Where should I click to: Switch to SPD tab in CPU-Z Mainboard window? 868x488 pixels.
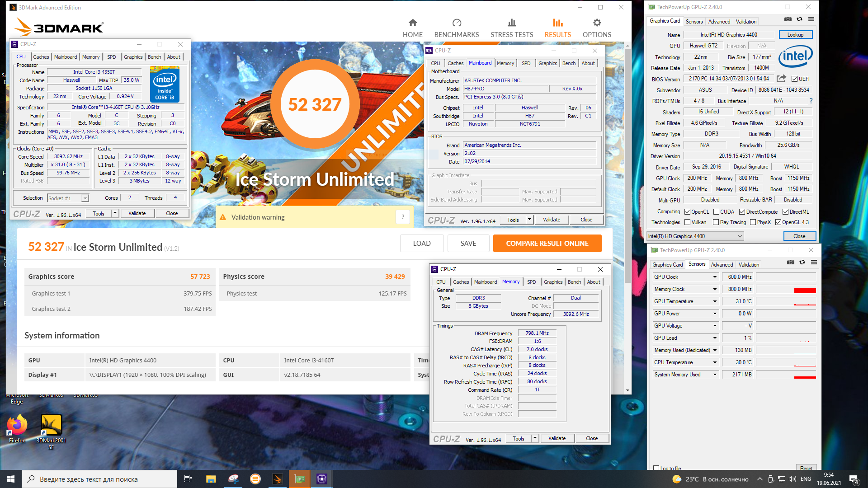(526, 63)
